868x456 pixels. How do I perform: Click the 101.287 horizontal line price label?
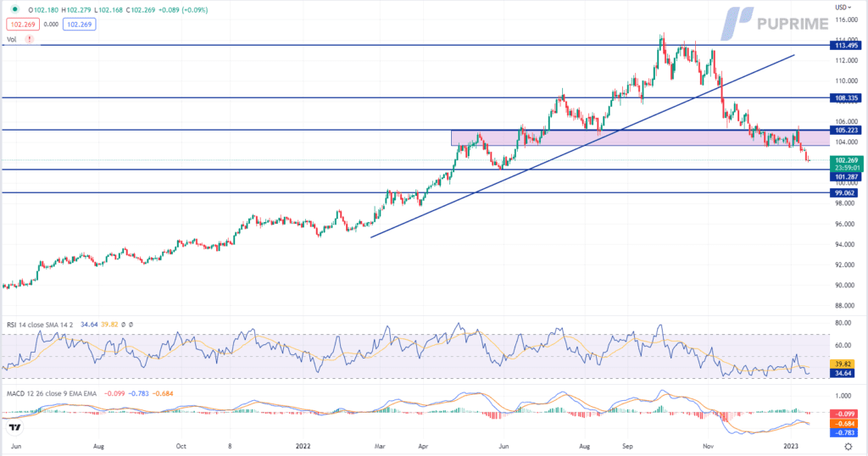(x=846, y=177)
